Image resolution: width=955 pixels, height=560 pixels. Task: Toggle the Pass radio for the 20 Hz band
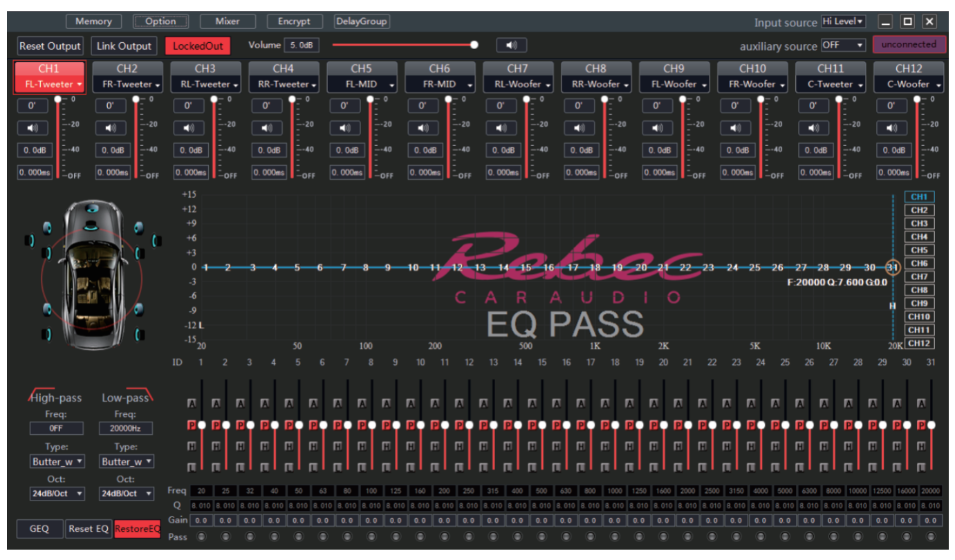pyautogui.click(x=201, y=536)
